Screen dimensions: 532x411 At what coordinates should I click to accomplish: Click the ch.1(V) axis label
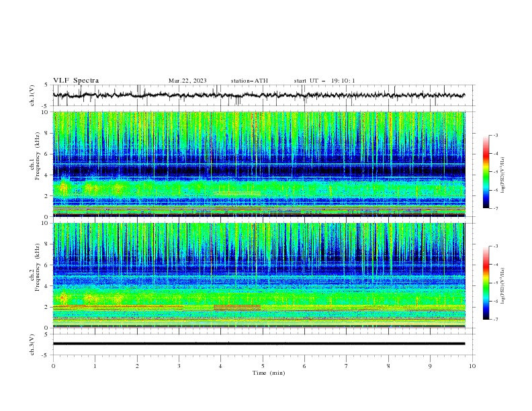point(32,95)
